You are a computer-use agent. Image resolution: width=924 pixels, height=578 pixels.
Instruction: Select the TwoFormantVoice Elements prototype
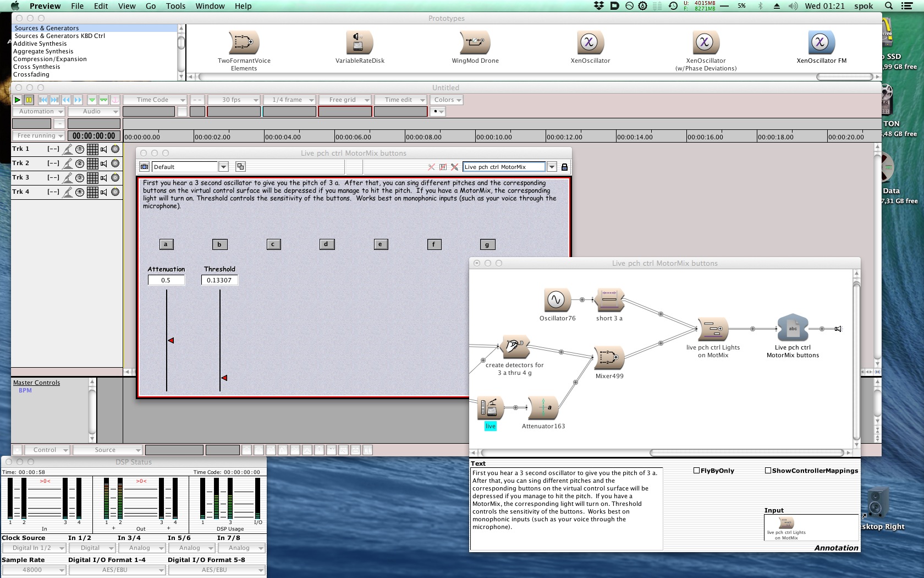click(x=244, y=42)
